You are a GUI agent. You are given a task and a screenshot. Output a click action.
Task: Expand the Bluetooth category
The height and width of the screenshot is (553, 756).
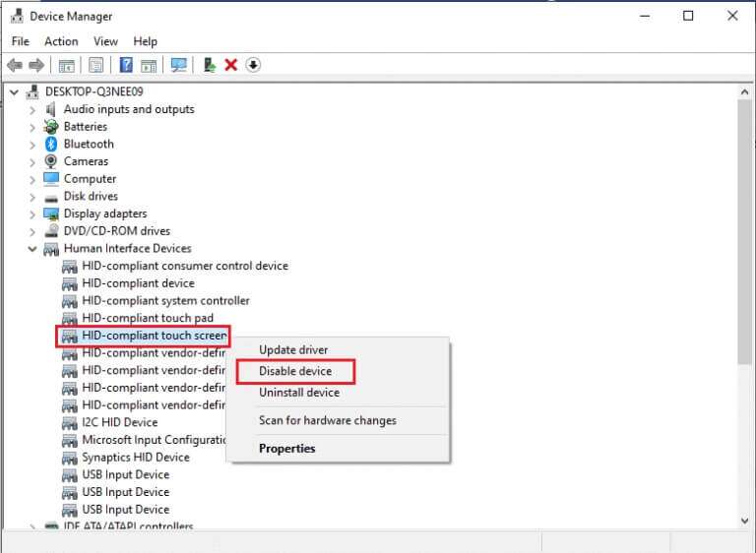pos(32,145)
